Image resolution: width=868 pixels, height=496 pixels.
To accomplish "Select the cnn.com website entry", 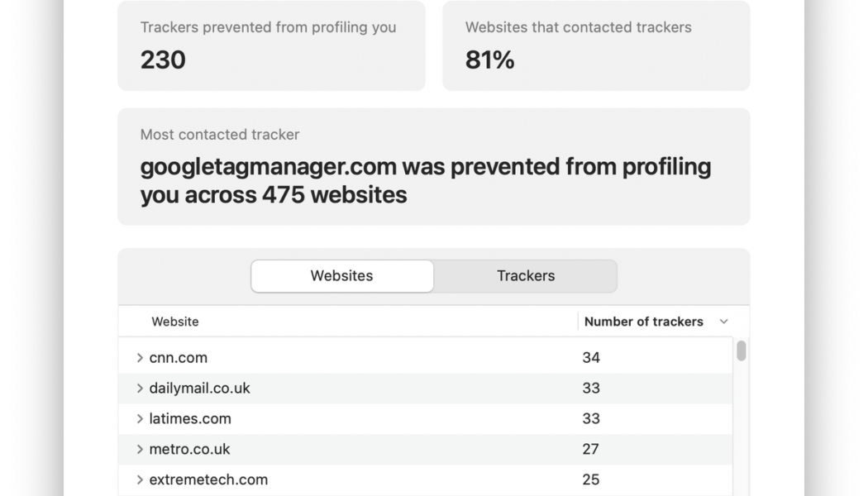I will coord(179,358).
